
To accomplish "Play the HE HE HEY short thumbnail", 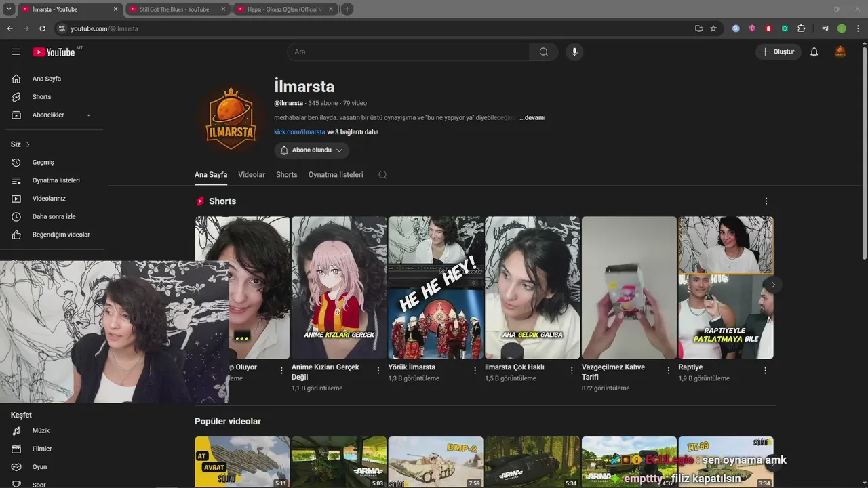I will click(436, 287).
